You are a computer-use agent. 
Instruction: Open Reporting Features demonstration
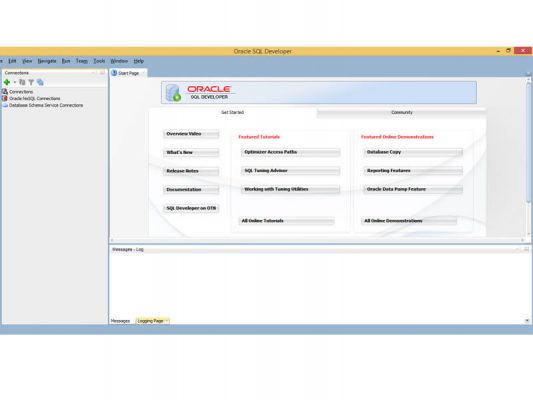point(413,171)
